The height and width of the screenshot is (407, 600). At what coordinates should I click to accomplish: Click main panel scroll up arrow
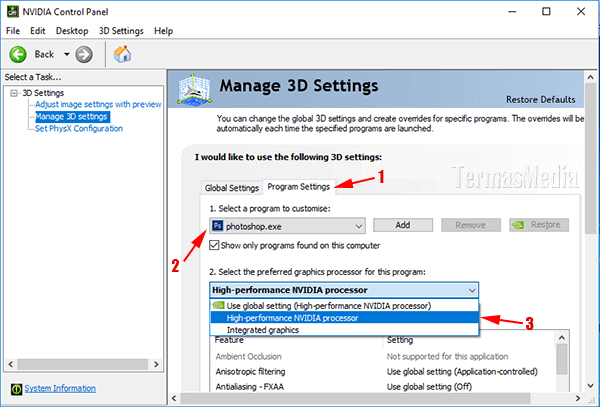pos(590,77)
